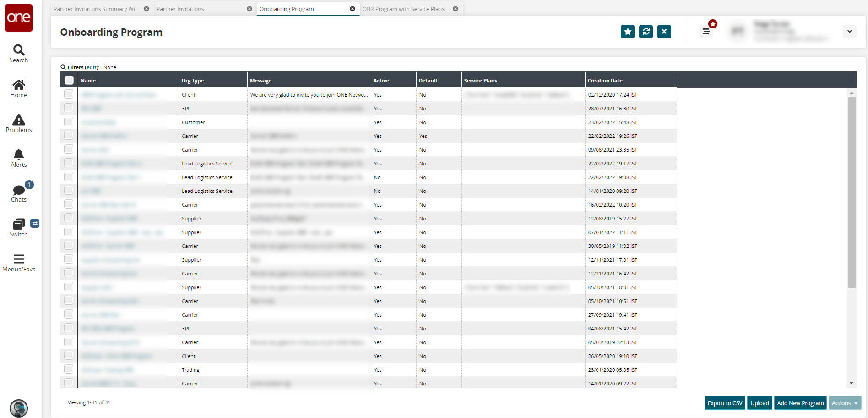
Task: Expand the user profile dropdown arrow
Action: point(849,32)
